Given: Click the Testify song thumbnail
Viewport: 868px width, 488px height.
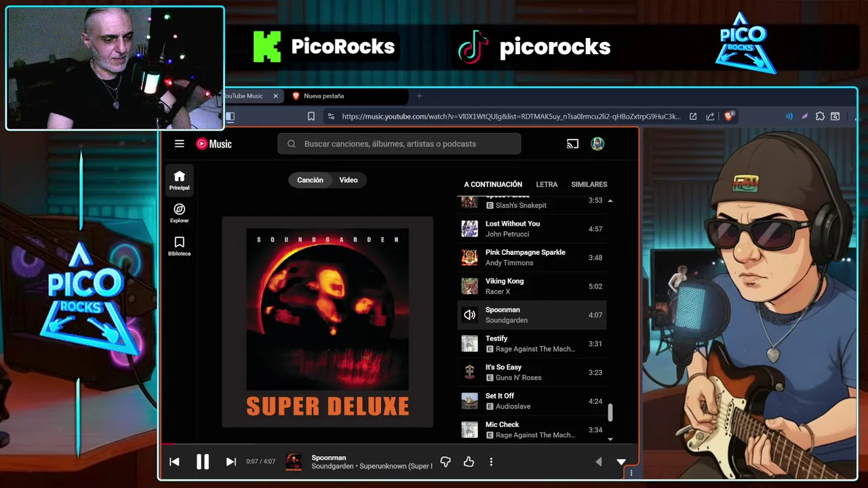Looking at the screenshot, I should [x=469, y=344].
